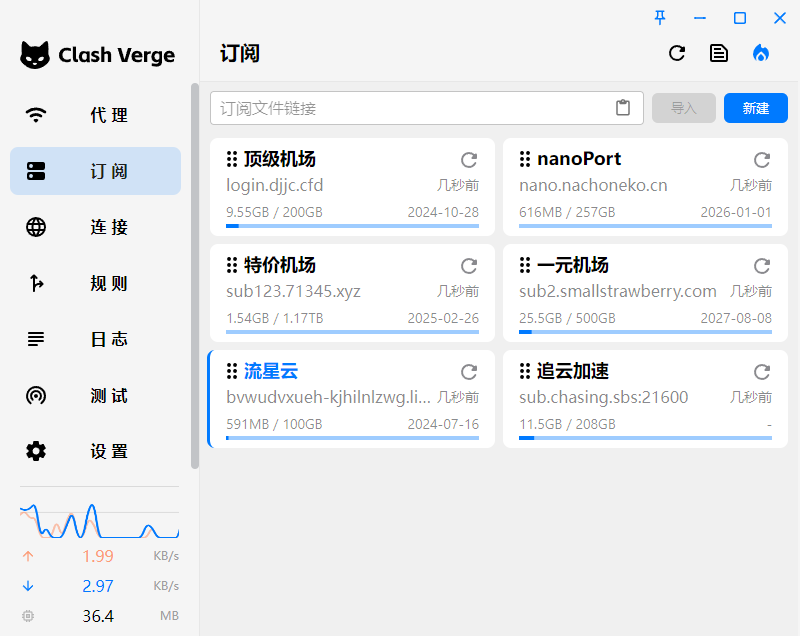Open the 测试 test page

tap(95, 395)
